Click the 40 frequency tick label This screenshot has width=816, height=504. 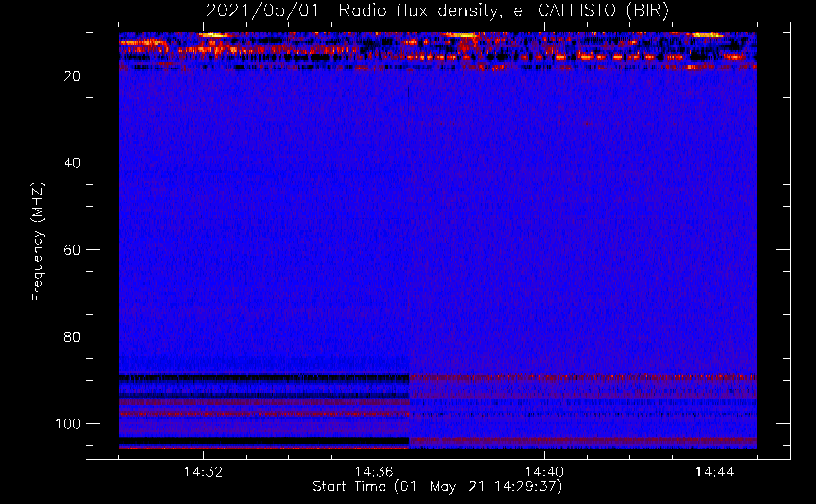click(73, 163)
